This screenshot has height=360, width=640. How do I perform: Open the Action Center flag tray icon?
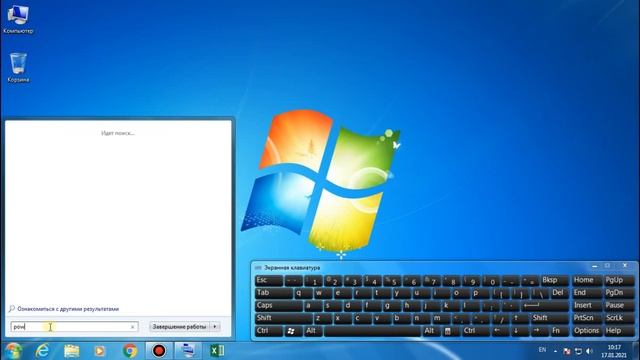tap(567, 351)
